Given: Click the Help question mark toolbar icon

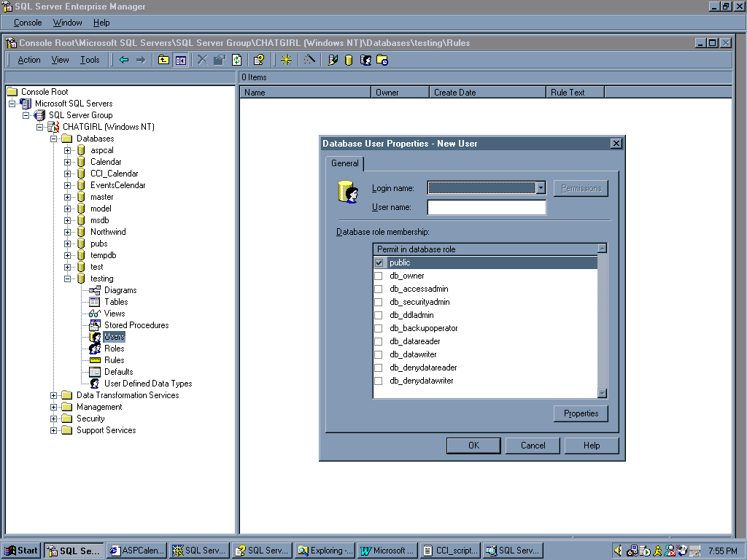Looking at the screenshot, I should click(x=259, y=60).
